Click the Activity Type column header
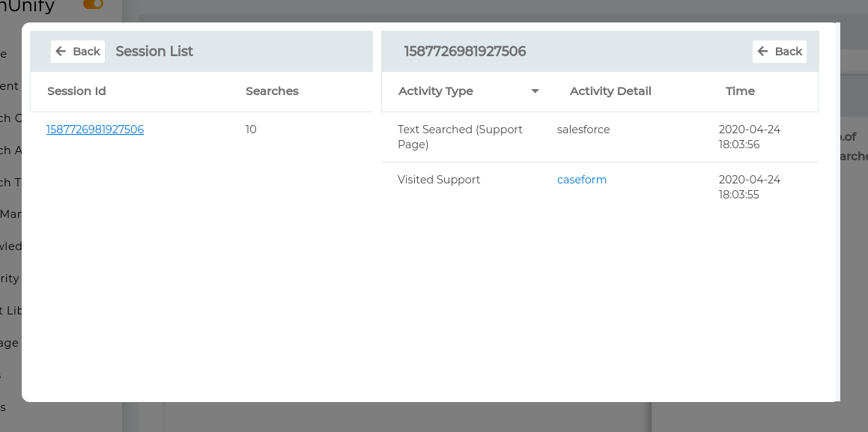 pos(436,91)
